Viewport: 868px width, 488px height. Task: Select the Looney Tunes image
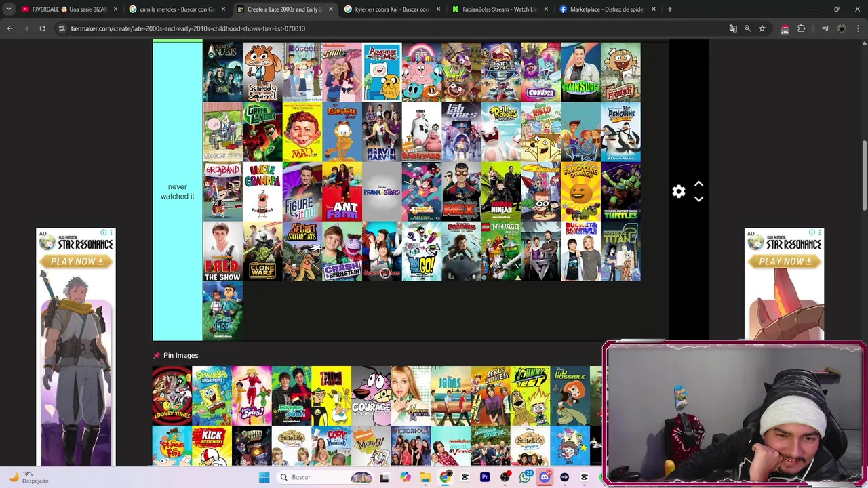[172, 395]
